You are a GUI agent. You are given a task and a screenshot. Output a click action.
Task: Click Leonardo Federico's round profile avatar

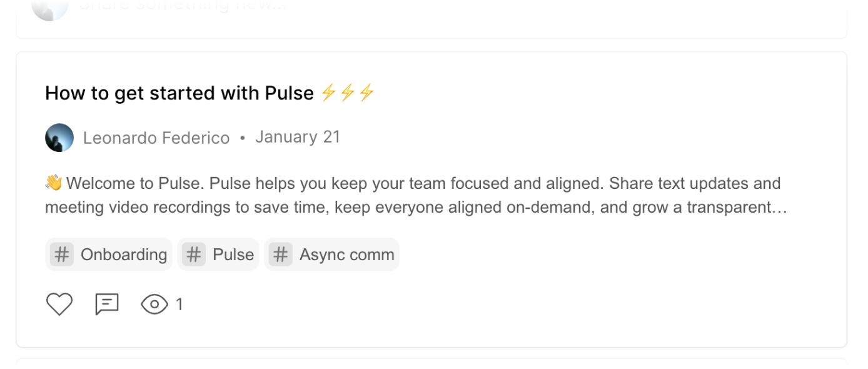59,138
